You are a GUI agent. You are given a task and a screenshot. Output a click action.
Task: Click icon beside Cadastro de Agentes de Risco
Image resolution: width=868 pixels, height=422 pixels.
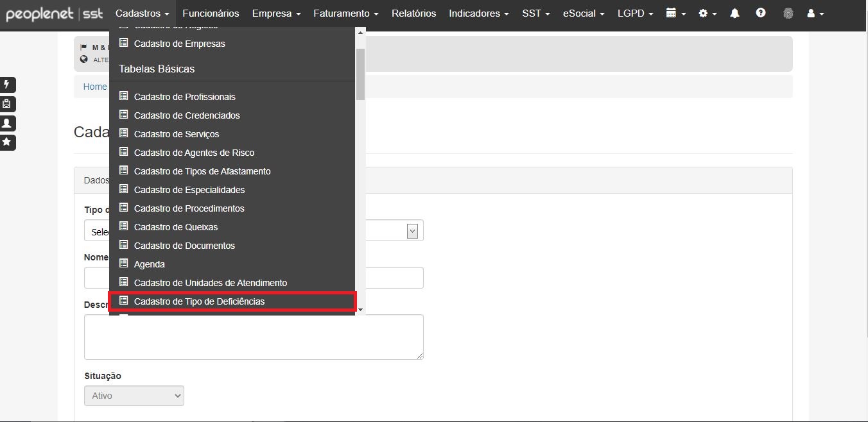pos(124,152)
